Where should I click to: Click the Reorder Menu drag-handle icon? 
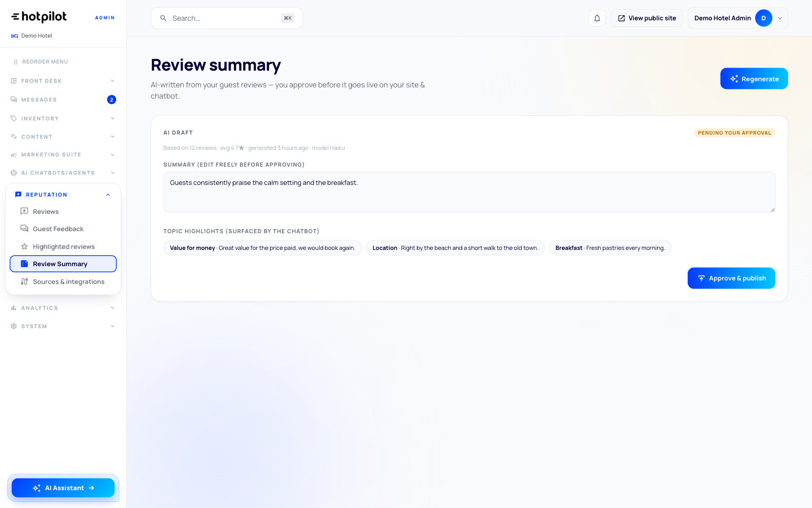15,61
